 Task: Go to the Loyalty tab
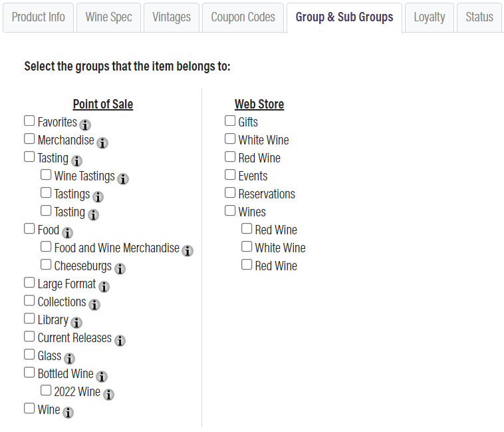pos(429,17)
